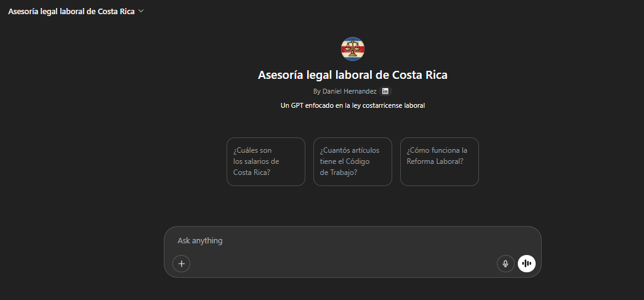The height and width of the screenshot is (300, 644).
Task: Click the Costa Rica scales logo avatar
Action: click(x=352, y=49)
